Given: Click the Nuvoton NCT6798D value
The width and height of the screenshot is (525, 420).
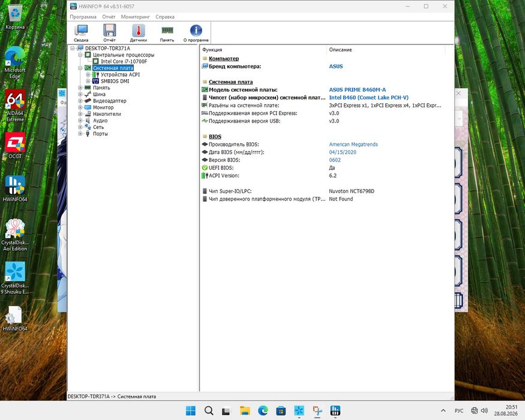Looking at the screenshot, I should (x=352, y=191).
